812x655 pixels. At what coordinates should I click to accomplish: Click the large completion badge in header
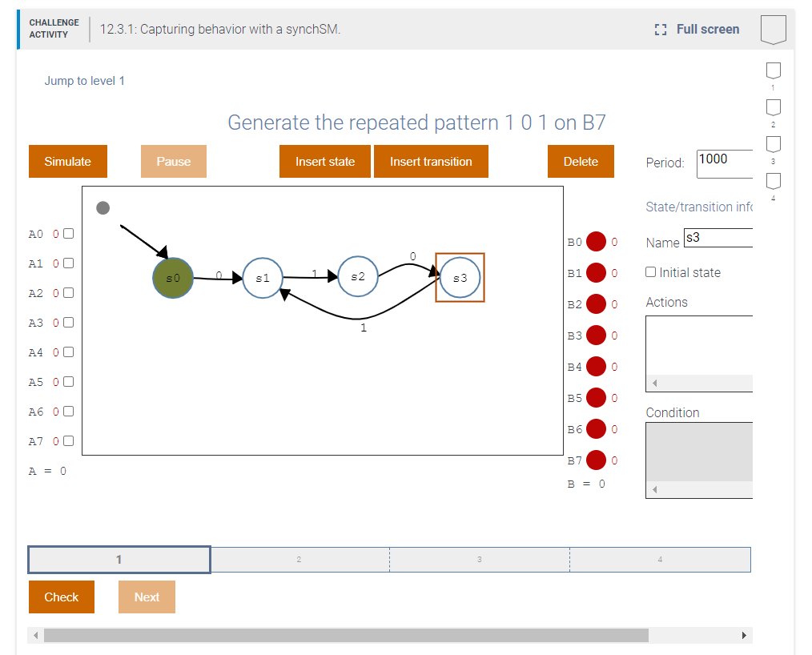pos(773,30)
